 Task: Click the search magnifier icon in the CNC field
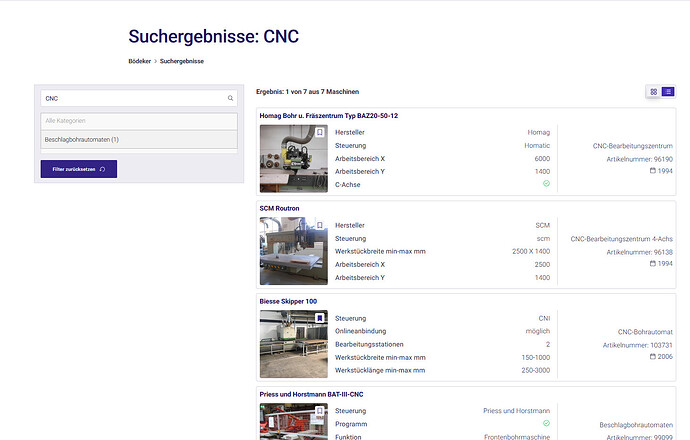coord(230,98)
